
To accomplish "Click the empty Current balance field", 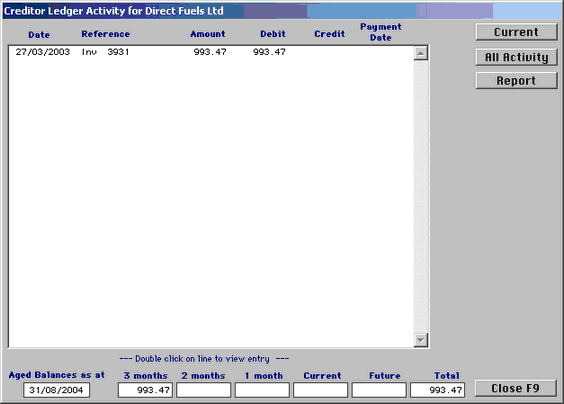I will point(320,390).
